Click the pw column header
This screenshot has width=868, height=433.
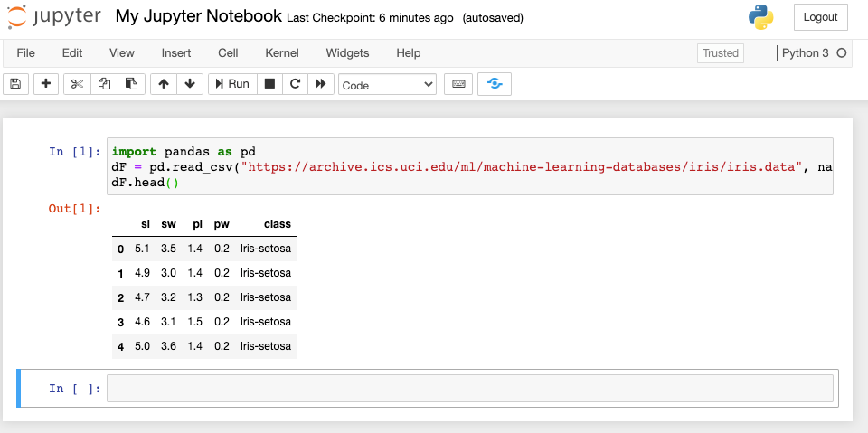[x=222, y=224]
